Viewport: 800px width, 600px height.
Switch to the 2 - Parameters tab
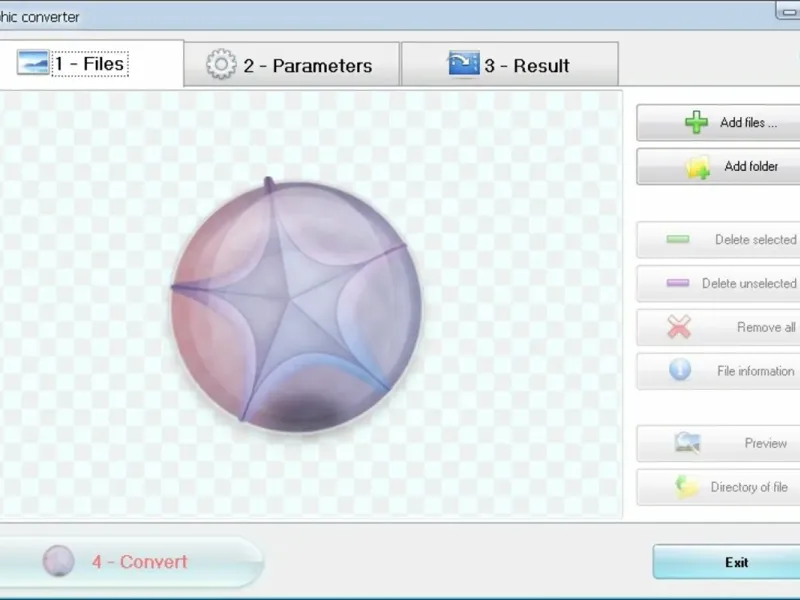coord(291,64)
